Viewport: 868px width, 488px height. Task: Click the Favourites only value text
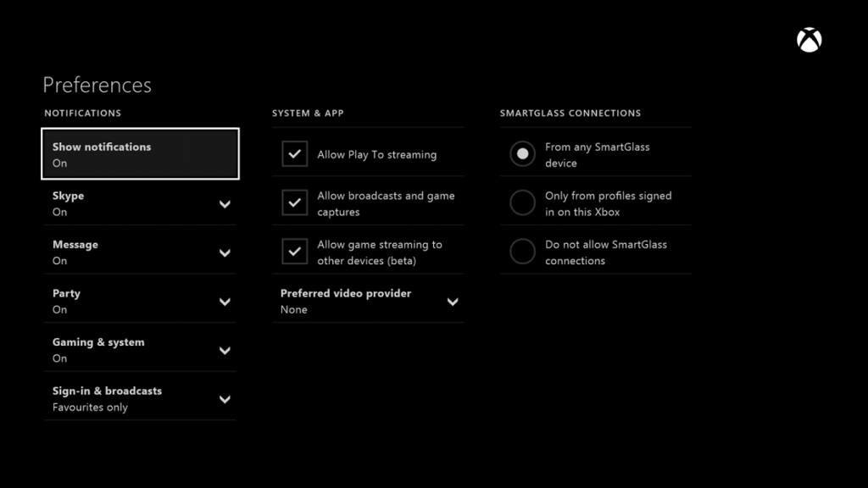[x=90, y=408]
